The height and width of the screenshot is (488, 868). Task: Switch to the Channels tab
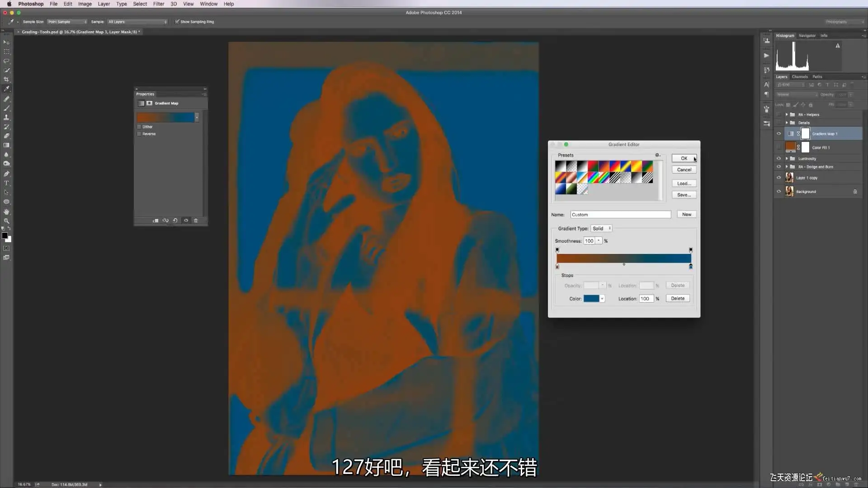click(x=800, y=77)
